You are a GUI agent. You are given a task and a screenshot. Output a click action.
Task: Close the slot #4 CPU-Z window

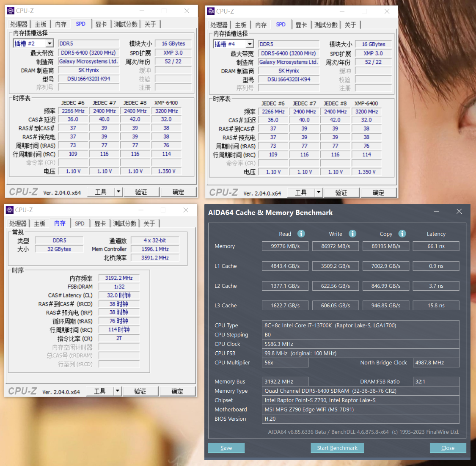point(387,11)
